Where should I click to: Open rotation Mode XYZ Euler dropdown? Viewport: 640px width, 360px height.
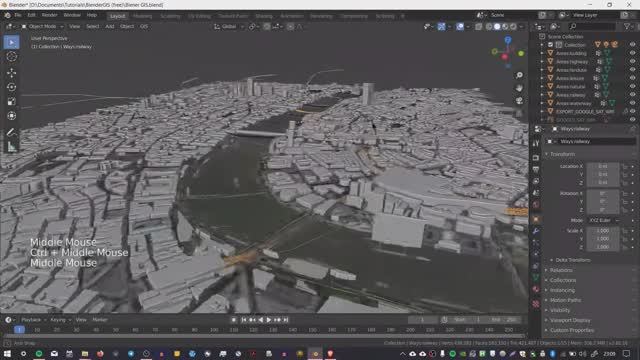tap(604, 220)
